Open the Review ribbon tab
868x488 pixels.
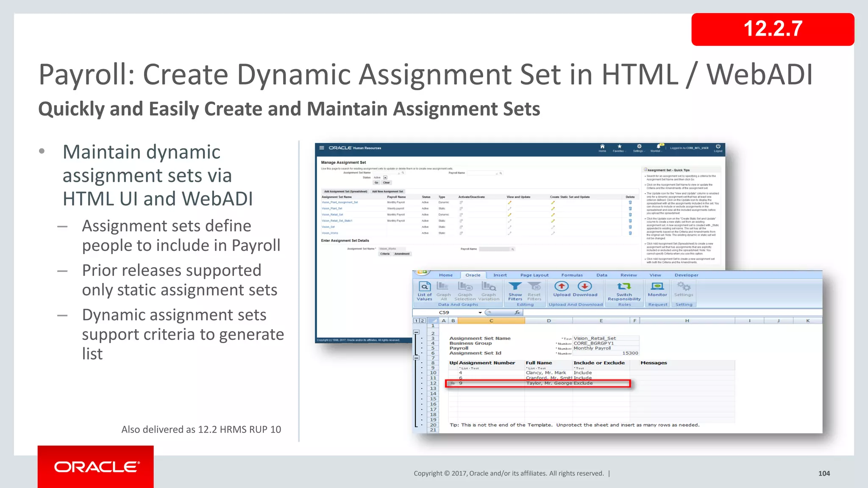pyautogui.click(x=629, y=275)
